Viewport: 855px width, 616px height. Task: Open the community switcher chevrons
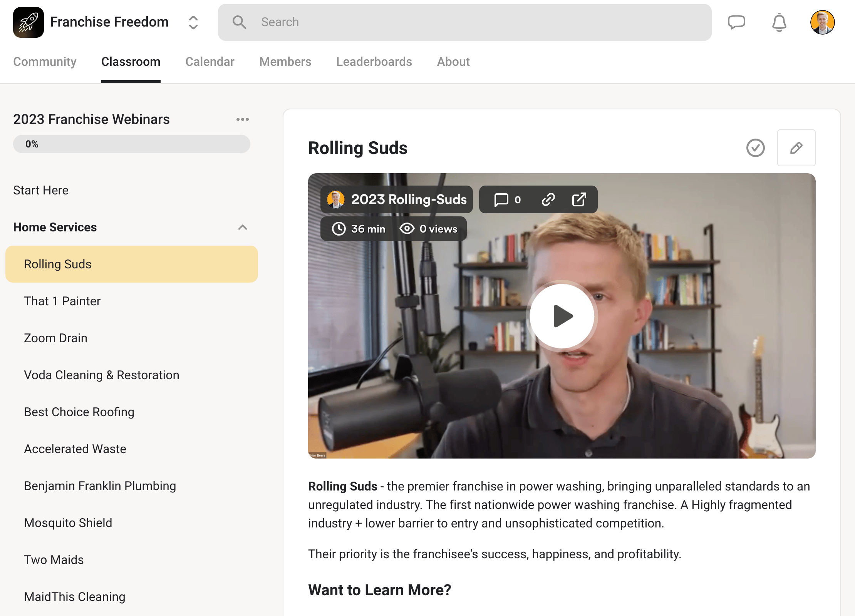pyautogui.click(x=193, y=22)
